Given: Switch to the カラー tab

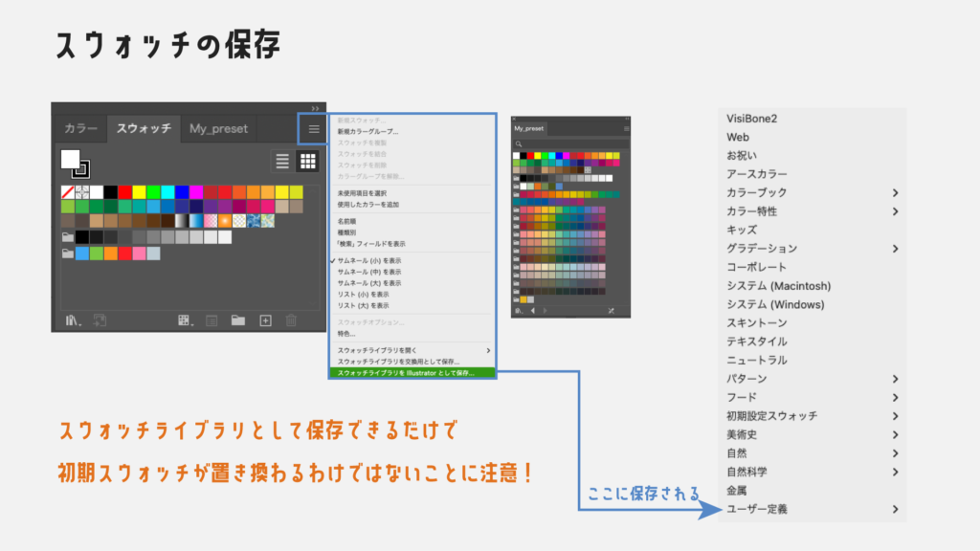Looking at the screenshot, I should click(x=80, y=128).
